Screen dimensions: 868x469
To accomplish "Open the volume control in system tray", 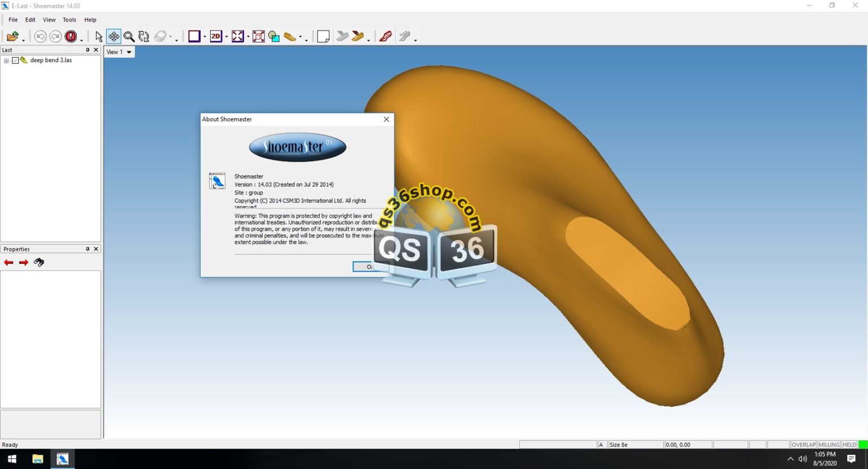I will coord(802,459).
